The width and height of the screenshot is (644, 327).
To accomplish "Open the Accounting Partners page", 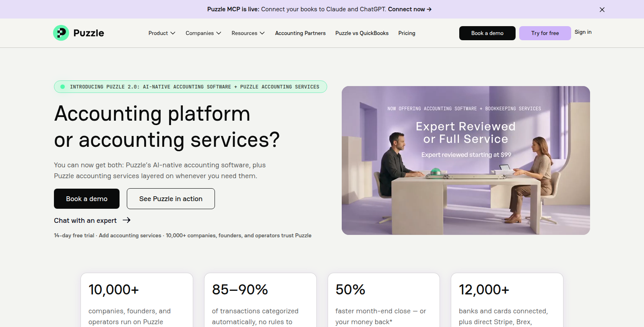I will pos(300,33).
